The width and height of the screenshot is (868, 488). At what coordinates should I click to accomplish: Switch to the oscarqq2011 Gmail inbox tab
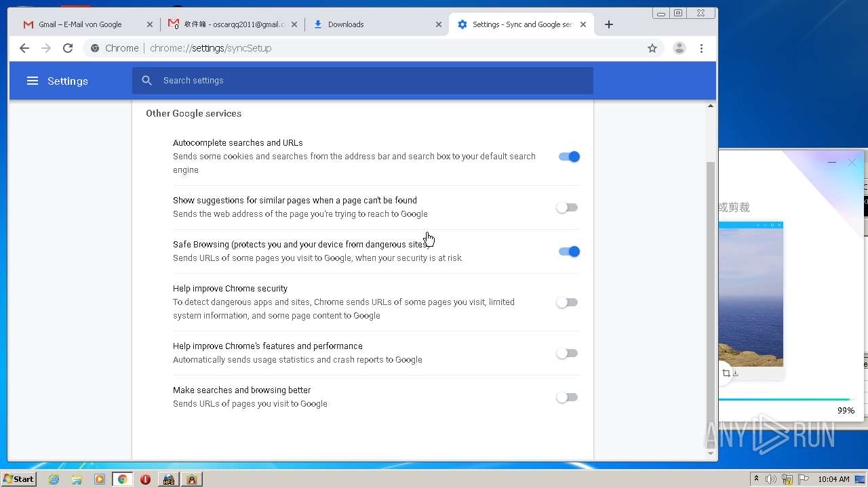pos(232,24)
